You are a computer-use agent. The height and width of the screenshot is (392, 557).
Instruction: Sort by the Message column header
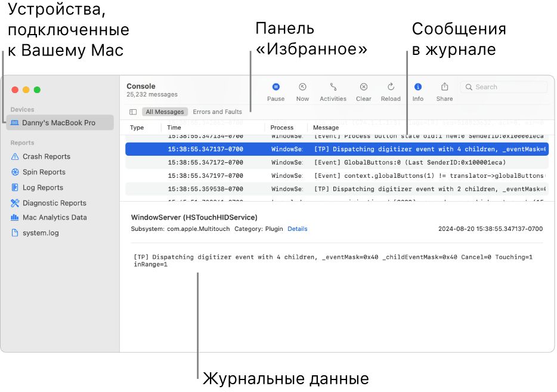coord(326,128)
